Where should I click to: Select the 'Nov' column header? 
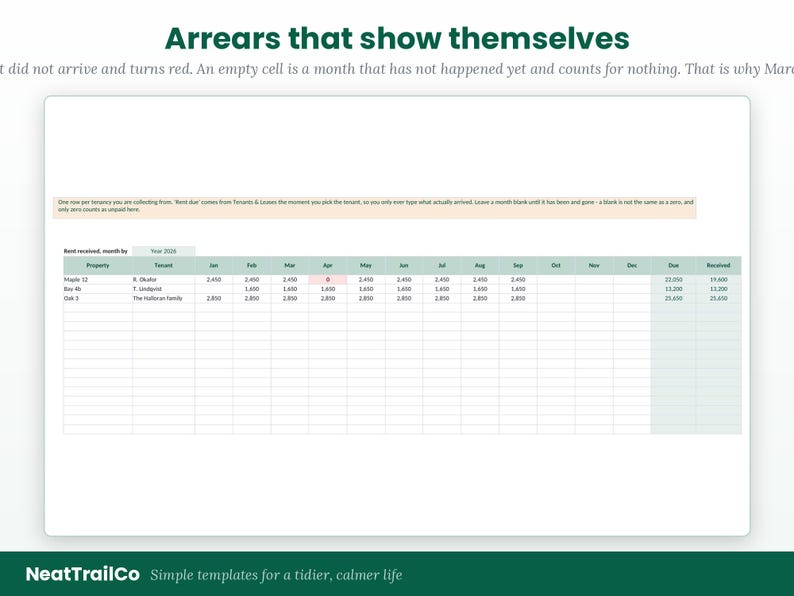(593, 265)
